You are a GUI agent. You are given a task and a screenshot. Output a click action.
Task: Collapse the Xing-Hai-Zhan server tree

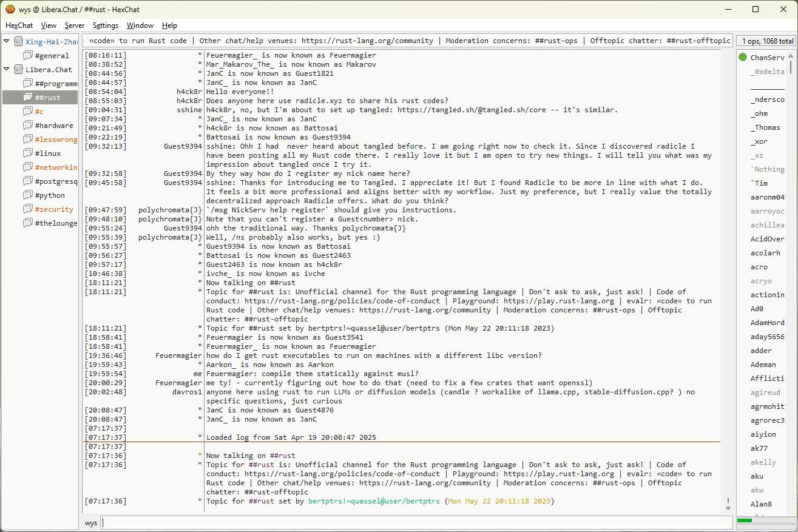7,42
